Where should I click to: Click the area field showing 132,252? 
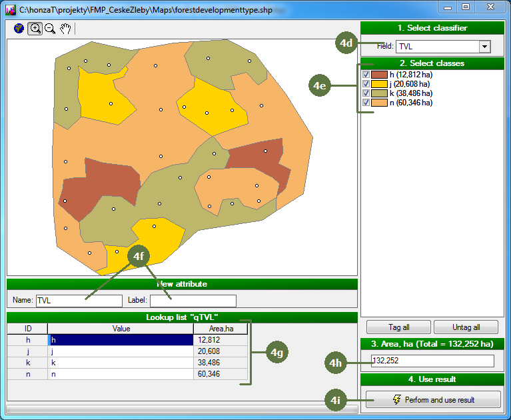pos(432,361)
